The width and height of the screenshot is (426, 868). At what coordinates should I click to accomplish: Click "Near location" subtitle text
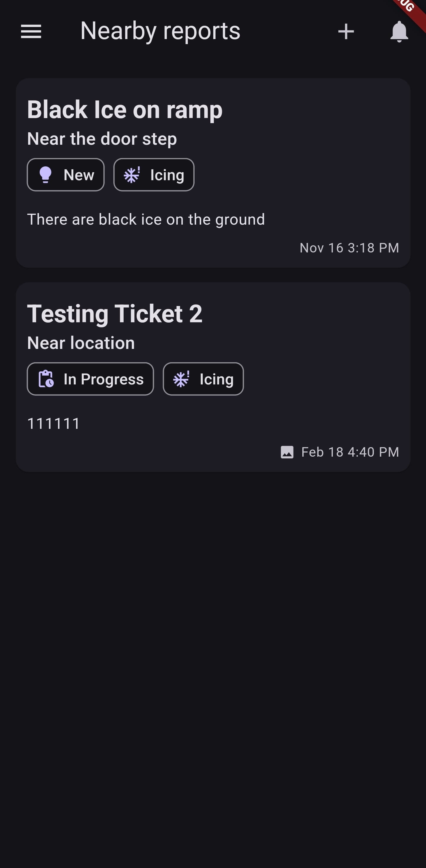(x=81, y=343)
